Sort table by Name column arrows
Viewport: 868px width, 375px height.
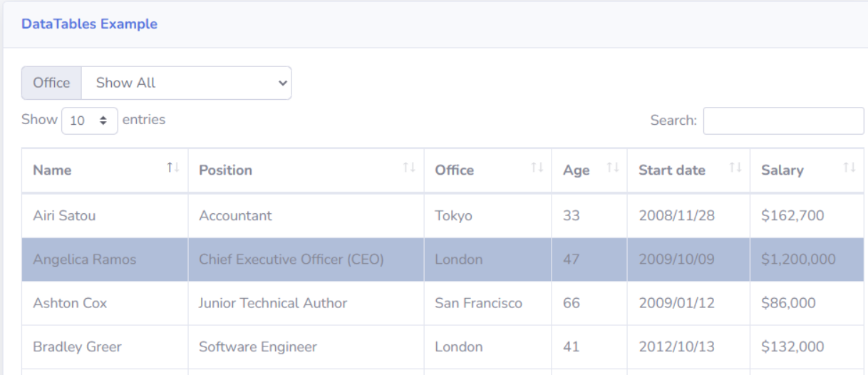pos(172,168)
